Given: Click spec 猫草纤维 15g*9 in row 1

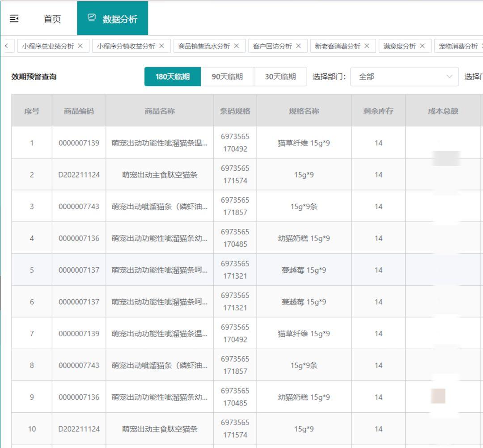Looking at the screenshot, I should 304,143.
